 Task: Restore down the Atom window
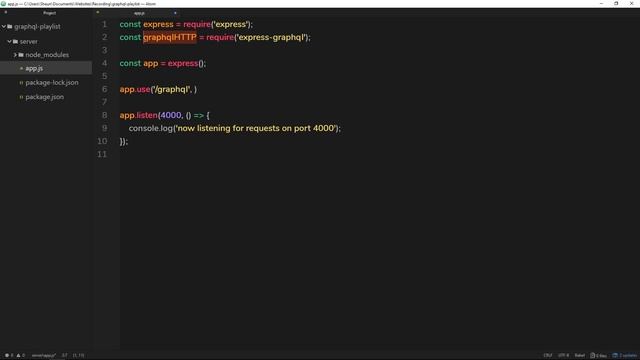(616, 4)
